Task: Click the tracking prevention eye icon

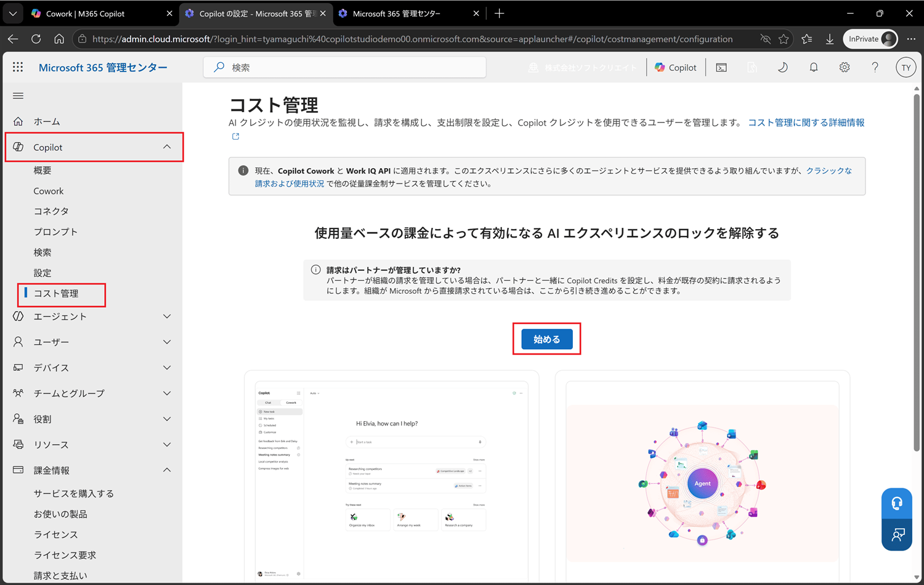Action: pos(766,39)
